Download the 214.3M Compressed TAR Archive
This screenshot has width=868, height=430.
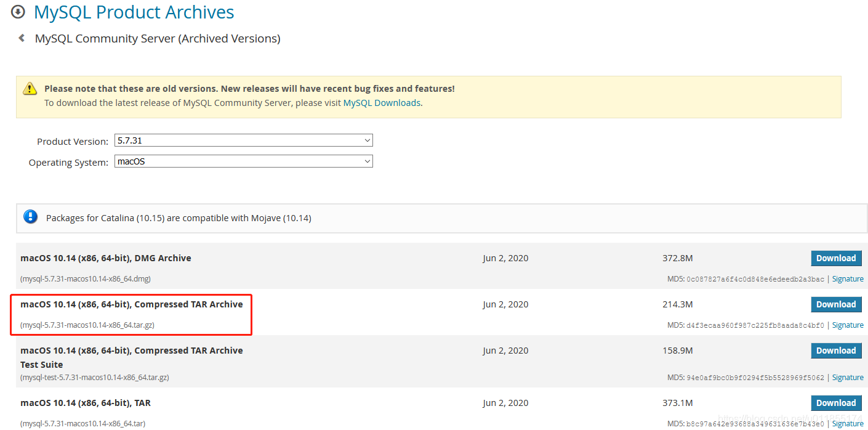click(x=836, y=304)
